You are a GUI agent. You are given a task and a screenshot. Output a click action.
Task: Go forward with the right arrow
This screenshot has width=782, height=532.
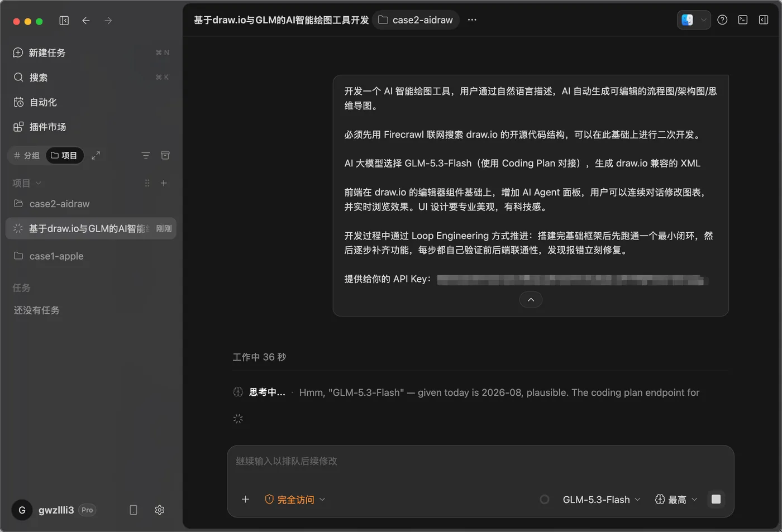coord(108,21)
